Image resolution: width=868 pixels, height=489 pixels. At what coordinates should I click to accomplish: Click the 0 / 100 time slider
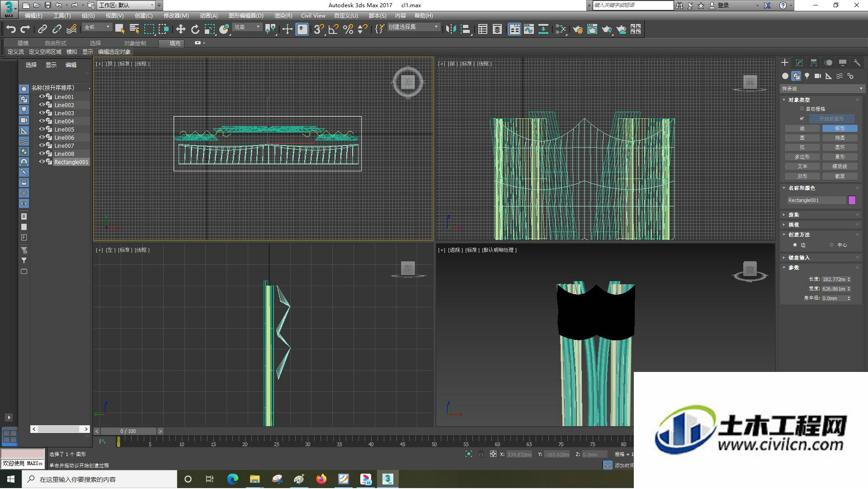point(128,432)
